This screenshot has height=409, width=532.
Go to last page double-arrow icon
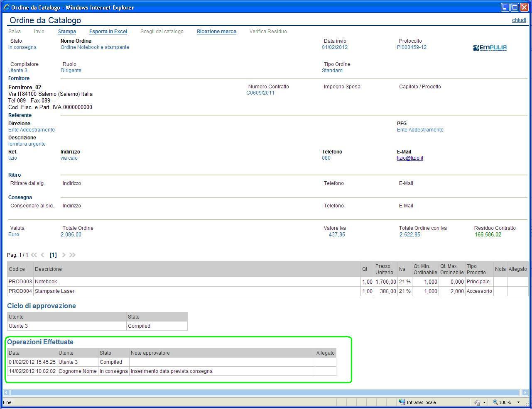(72, 255)
